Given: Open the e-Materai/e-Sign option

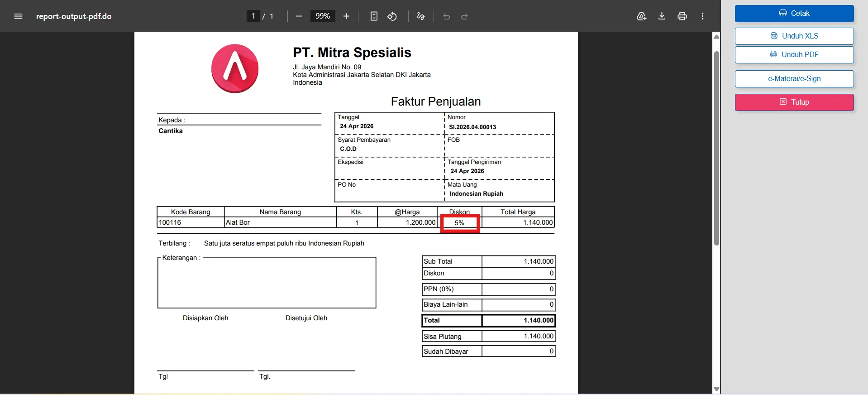Looking at the screenshot, I should (x=794, y=79).
